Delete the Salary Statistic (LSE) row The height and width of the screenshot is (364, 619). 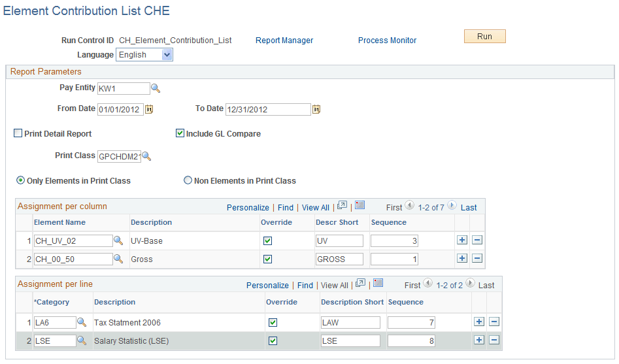[x=494, y=340]
